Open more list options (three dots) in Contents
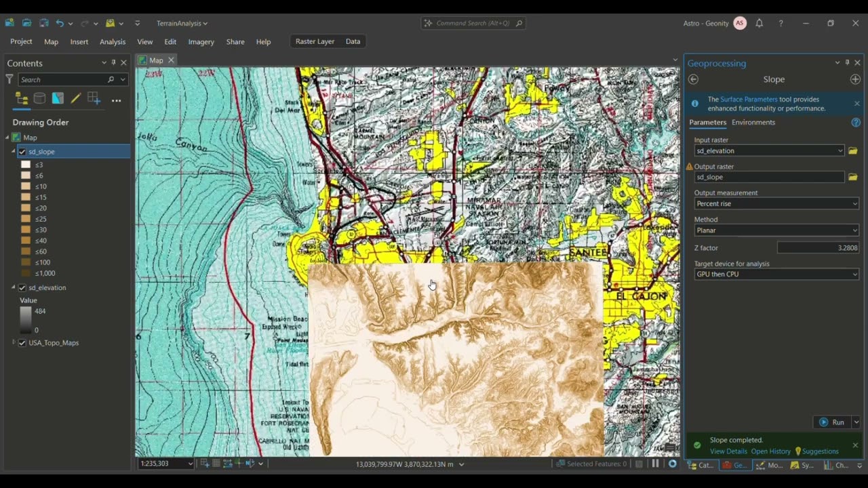868x488 pixels. [116, 100]
